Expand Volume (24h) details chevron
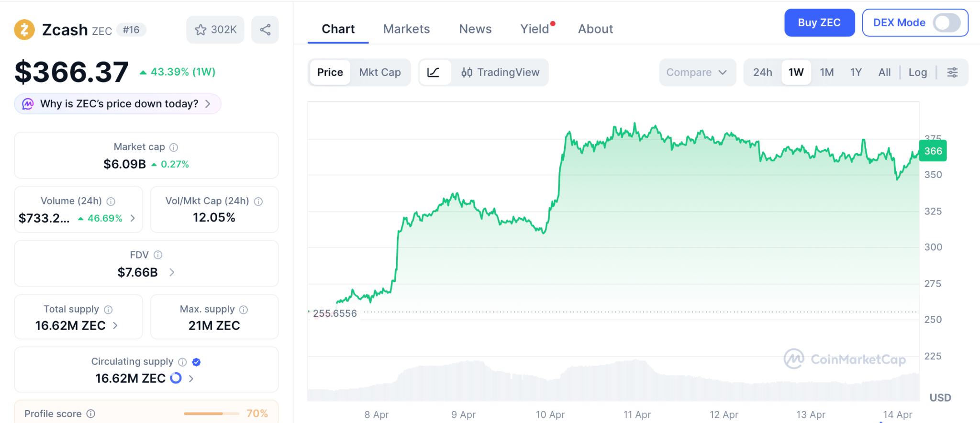 coord(133,218)
